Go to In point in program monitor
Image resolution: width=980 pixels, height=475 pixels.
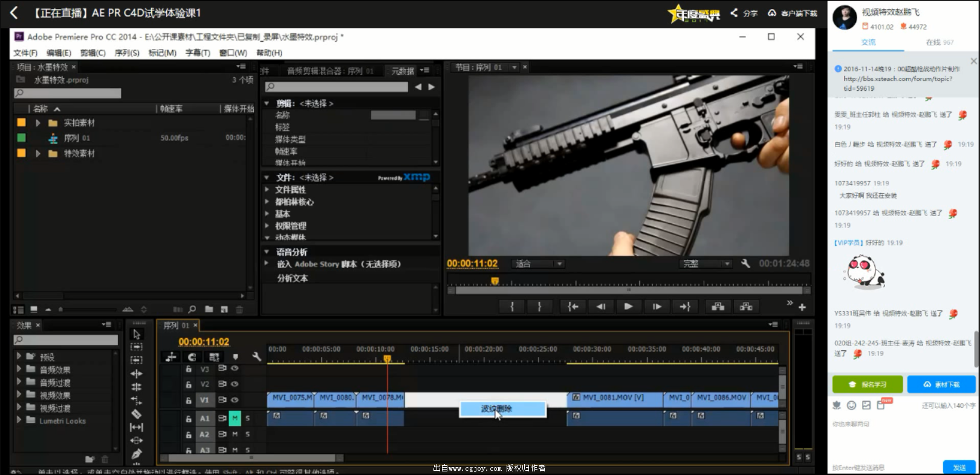click(573, 307)
